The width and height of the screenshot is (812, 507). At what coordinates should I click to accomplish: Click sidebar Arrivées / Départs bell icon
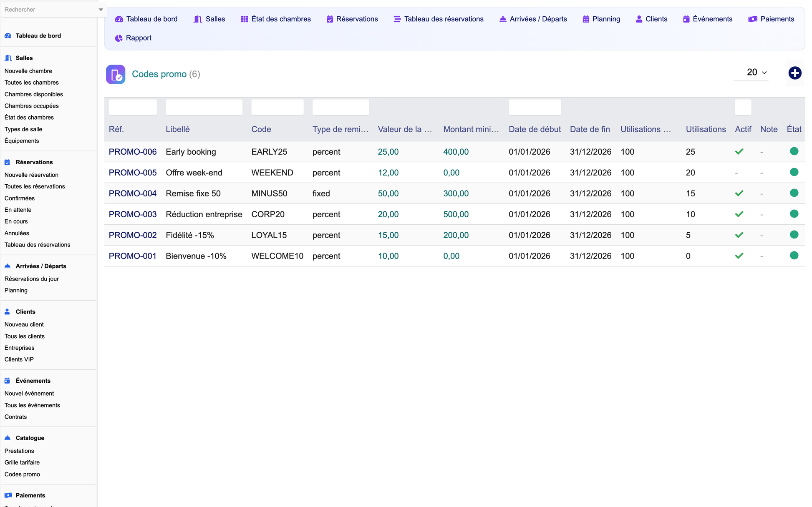pos(8,266)
